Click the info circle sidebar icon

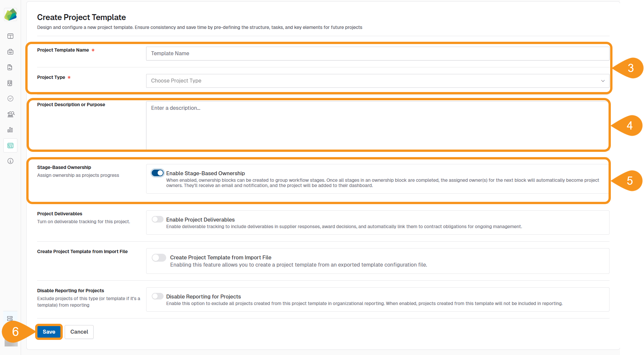pos(11,161)
